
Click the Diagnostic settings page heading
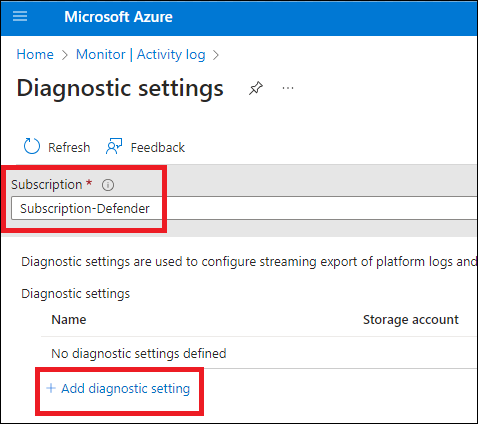point(120,88)
